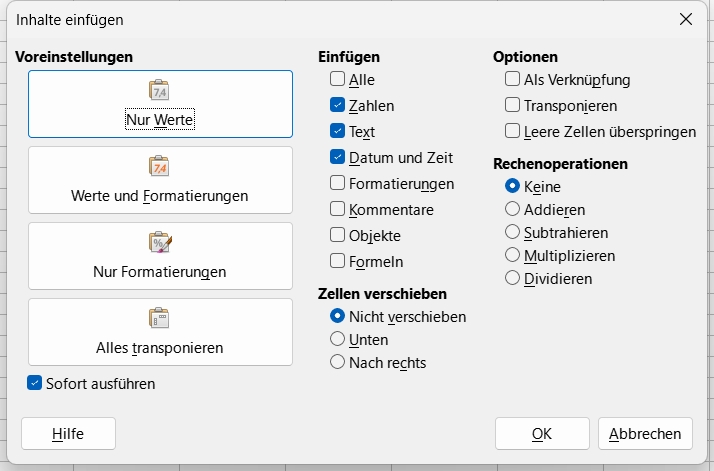This screenshot has width=714, height=471.
Task: Toggle Datum und Zeit checkbox
Action: click(x=338, y=157)
